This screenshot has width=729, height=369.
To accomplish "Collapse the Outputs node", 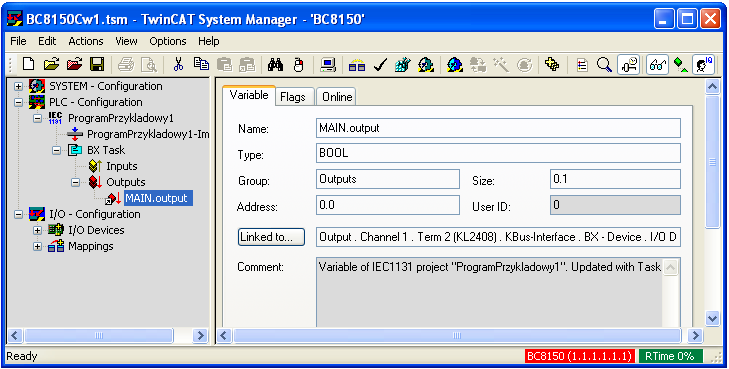I will click(76, 182).
